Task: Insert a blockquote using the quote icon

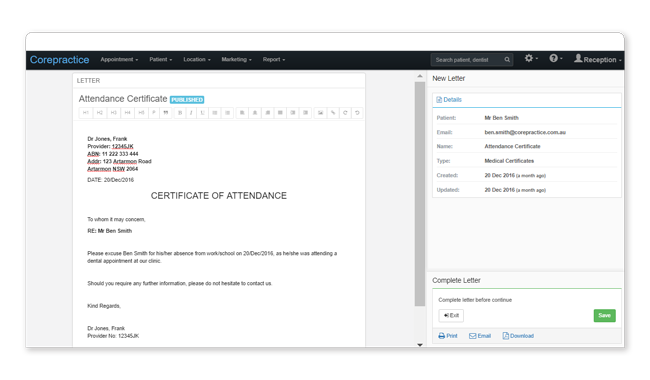Action: click(166, 113)
